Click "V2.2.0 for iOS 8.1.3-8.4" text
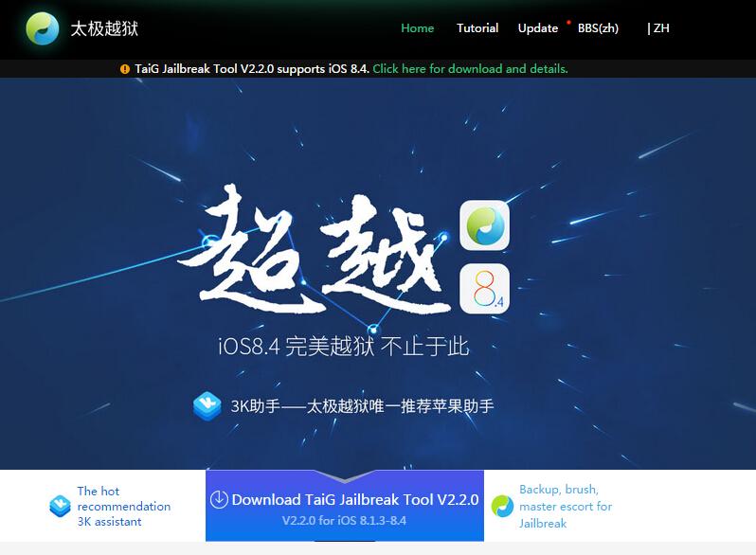The width and height of the screenshot is (756, 555). pyautogui.click(x=344, y=521)
